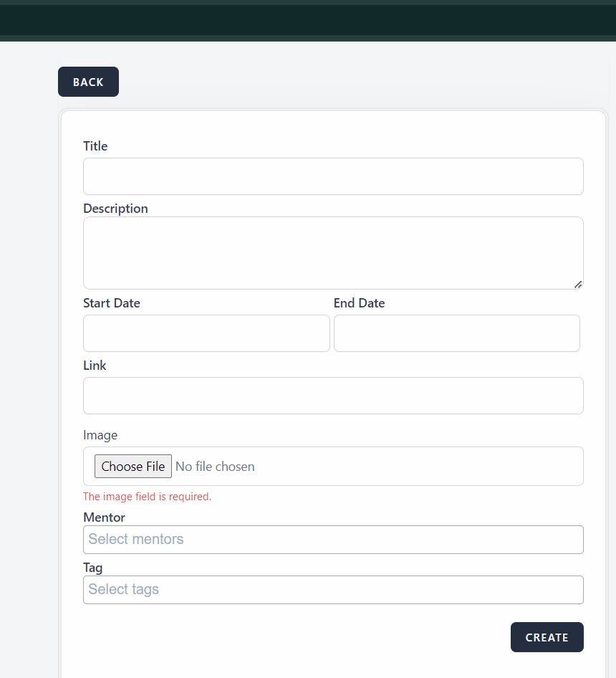The height and width of the screenshot is (678, 616).
Task: Click the "No file chosen" text
Action: pos(215,467)
